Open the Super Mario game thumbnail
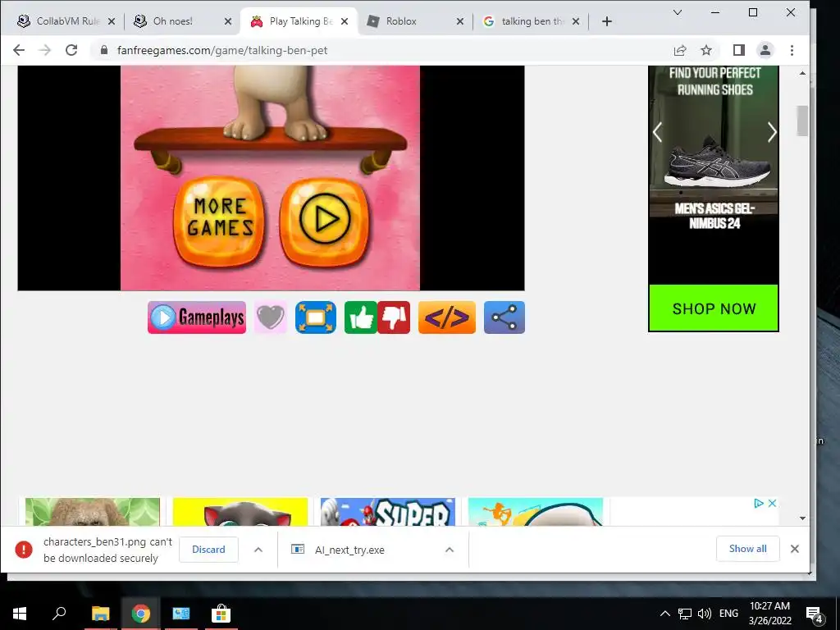 point(388,512)
